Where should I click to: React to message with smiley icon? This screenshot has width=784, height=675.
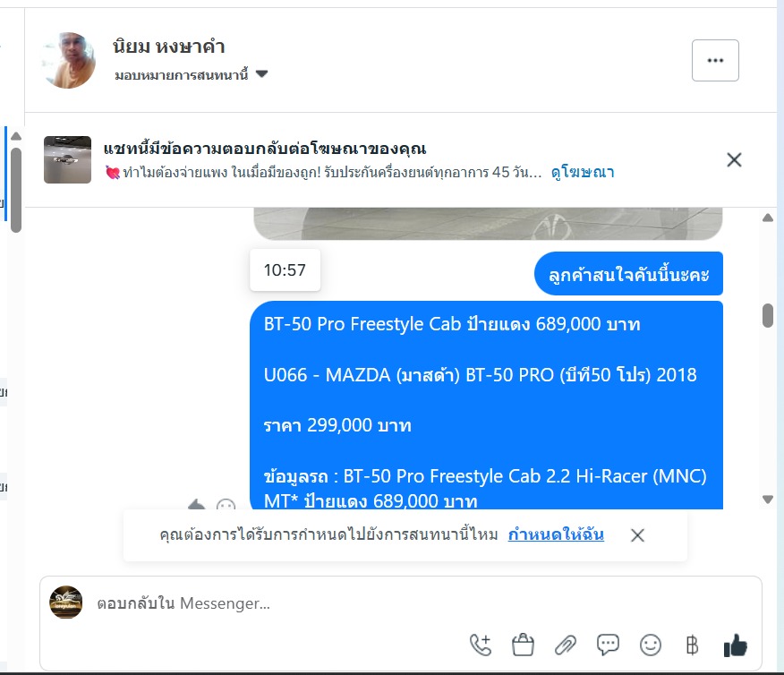pyautogui.click(x=226, y=504)
